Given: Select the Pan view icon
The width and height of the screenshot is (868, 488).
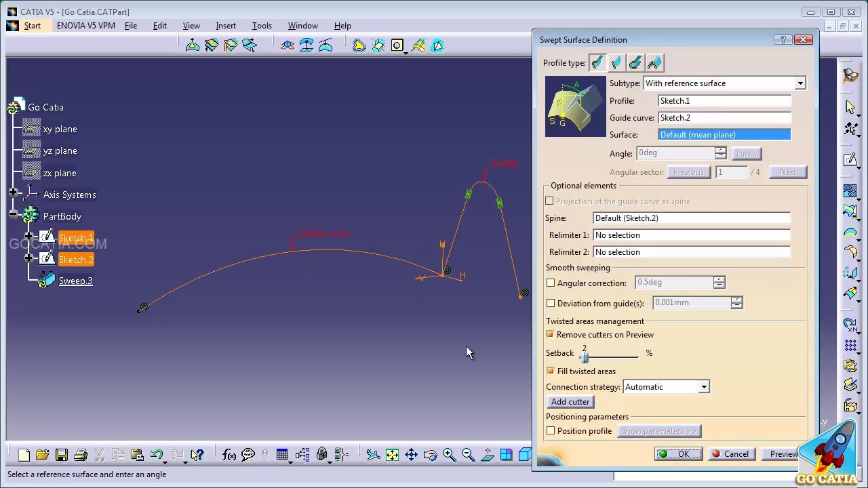Looking at the screenshot, I should 411,455.
